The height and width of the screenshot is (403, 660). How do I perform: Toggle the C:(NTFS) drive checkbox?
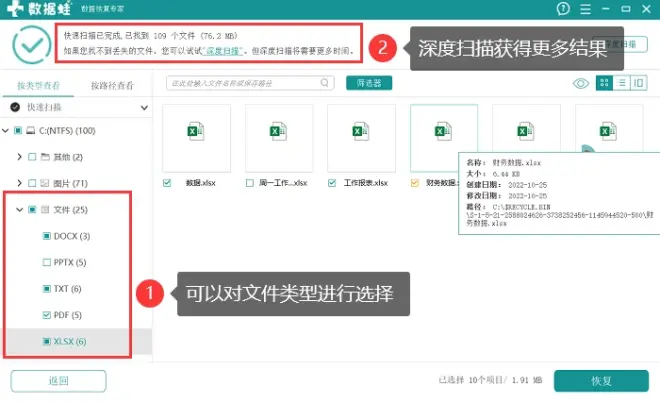pos(18,131)
